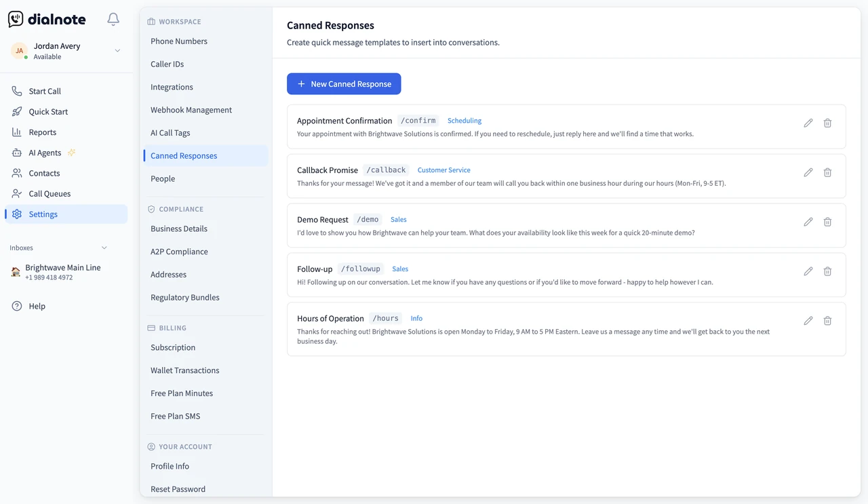This screenshot has height=504, width=868.
Task: Click the Start Call phone icon
Action: pyautogui.click(x=17, y=91)
